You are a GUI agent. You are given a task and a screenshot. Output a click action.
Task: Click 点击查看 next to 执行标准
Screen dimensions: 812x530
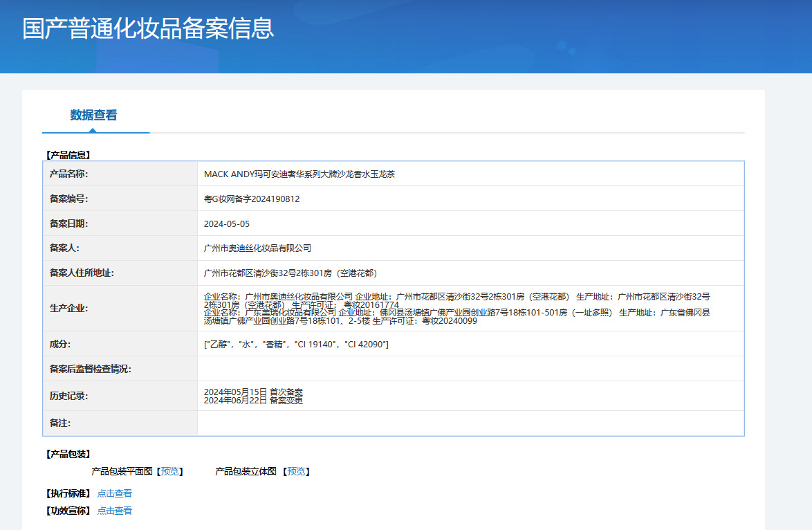(x=114, y=493)
